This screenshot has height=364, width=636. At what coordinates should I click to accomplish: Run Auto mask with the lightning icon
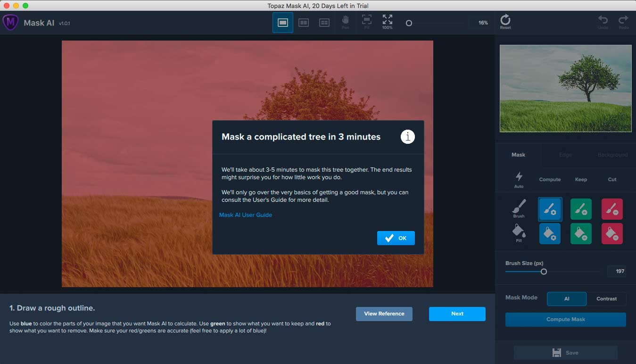pyautogui.click(x=519, y=180)
